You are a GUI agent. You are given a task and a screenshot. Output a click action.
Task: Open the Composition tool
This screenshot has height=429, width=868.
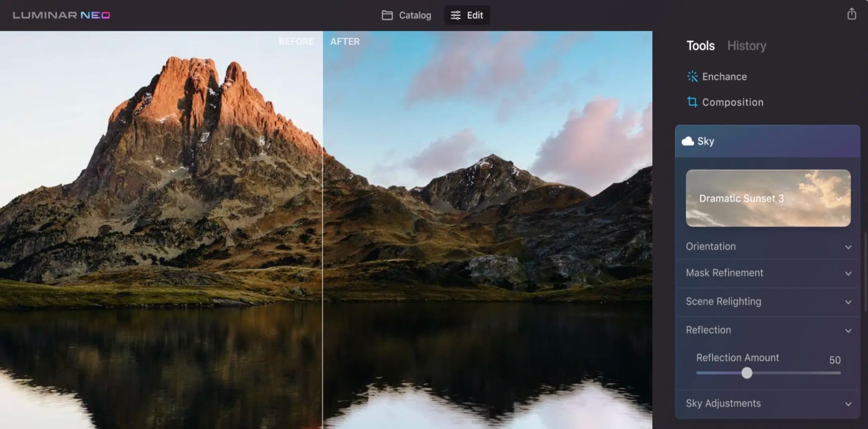coord(732,102)
